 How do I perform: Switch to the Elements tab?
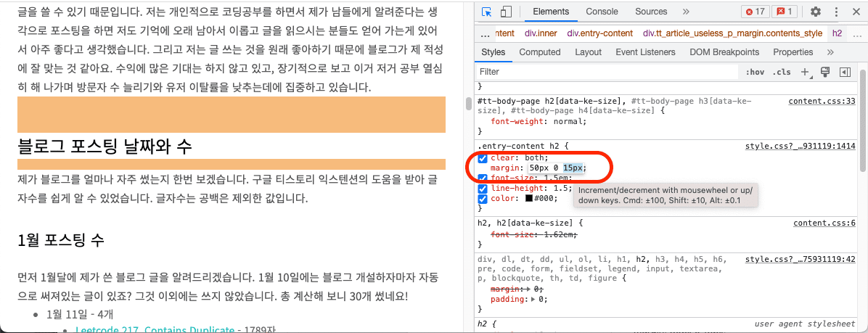tap(551, 12)
